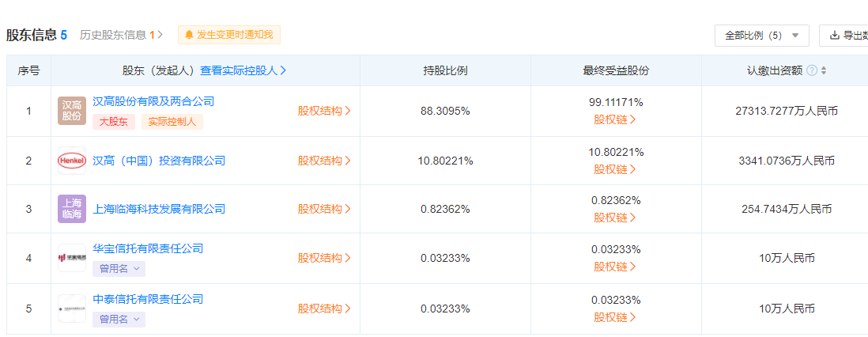Click the 序号 column header
Screen dimensions: 868x337
[28, 70]
